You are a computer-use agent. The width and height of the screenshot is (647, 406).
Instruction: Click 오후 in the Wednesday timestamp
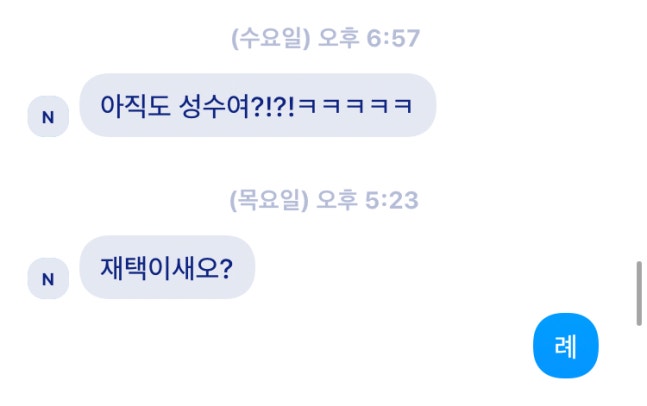[x=338, y=38]
